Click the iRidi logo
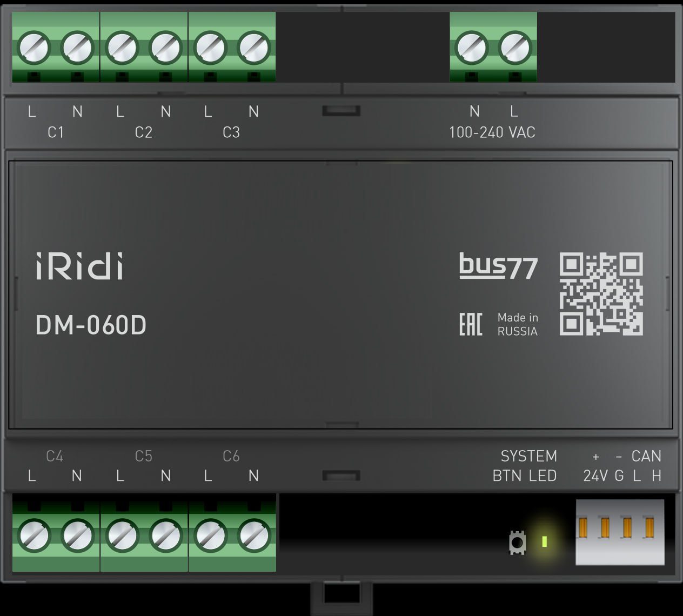This screenshot has height=616, width=683. 79,266
